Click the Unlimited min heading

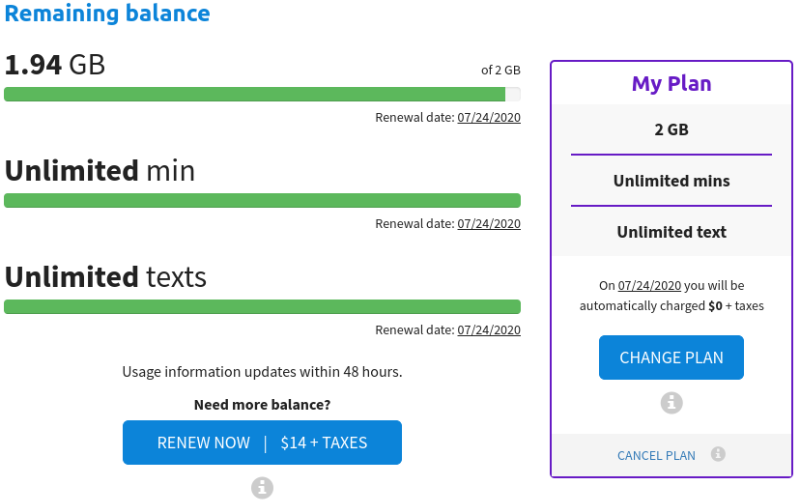[x=100, y=170]
